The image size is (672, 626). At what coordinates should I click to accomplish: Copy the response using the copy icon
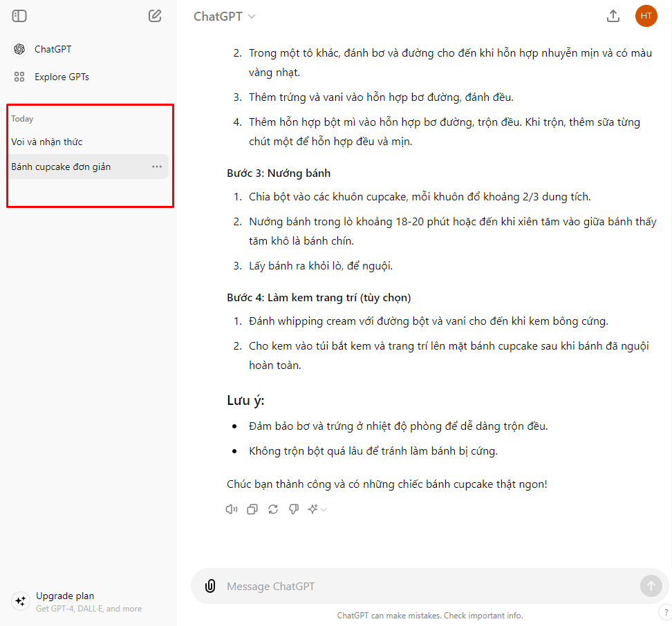[x=252, y=509]
